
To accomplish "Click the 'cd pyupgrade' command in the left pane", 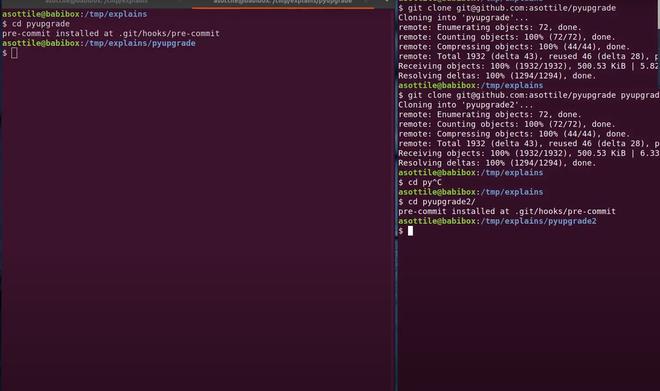I will click(x=41, y=24).
